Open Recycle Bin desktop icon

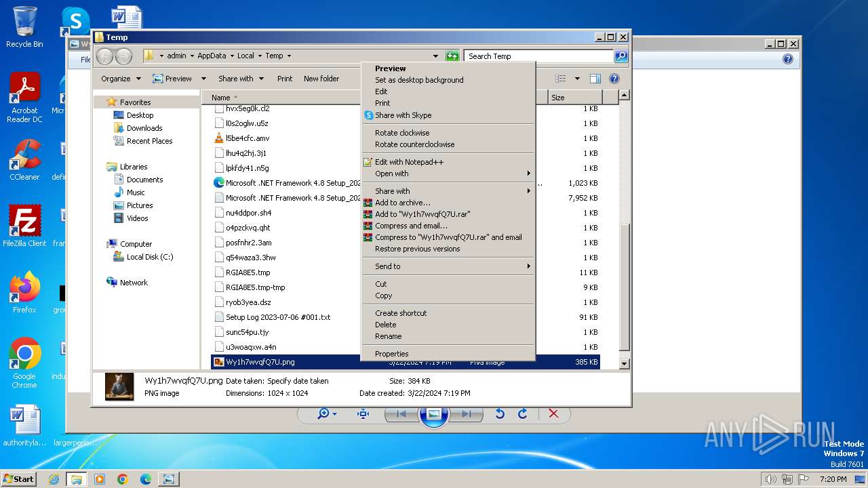24,27
